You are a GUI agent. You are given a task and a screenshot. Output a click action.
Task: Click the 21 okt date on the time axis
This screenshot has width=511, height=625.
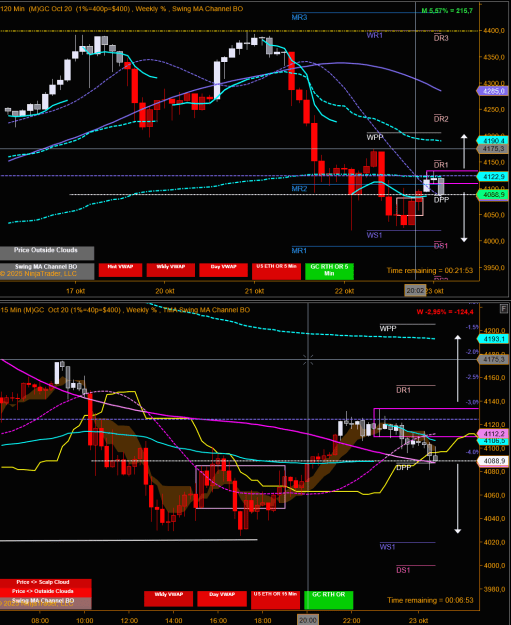(255, 291)
